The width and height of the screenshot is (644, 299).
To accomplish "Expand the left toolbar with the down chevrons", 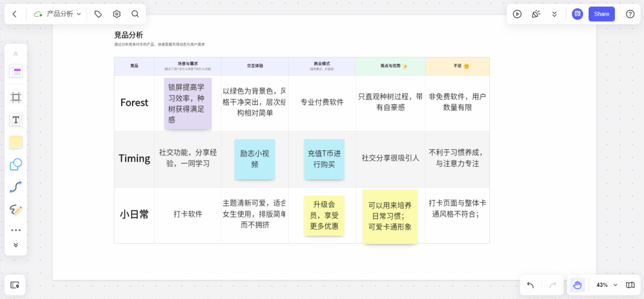I will point(16,245).
